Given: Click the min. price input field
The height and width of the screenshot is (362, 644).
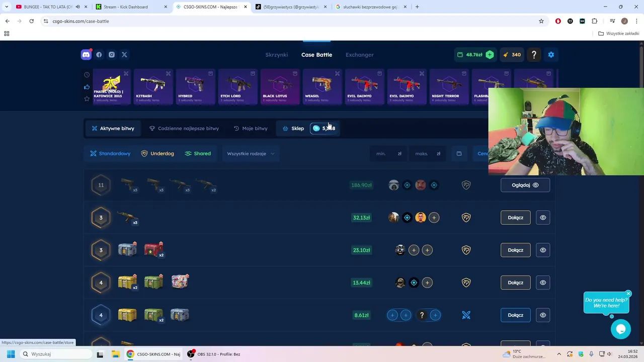Looking at the screenshot, I should (389, 153).
